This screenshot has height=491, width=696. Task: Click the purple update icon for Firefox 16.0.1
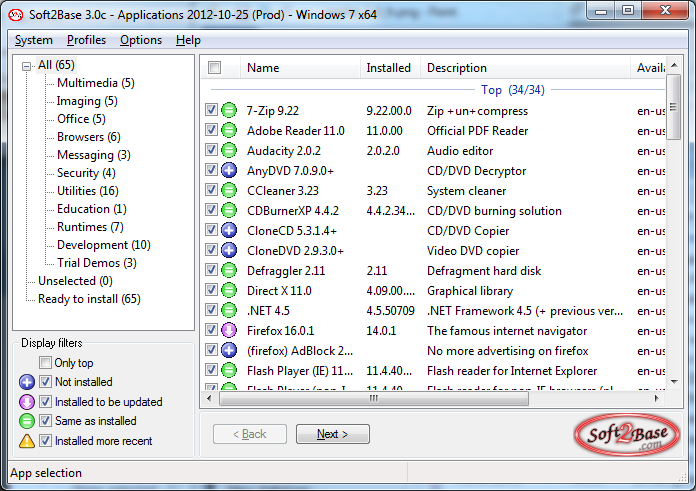229,330
